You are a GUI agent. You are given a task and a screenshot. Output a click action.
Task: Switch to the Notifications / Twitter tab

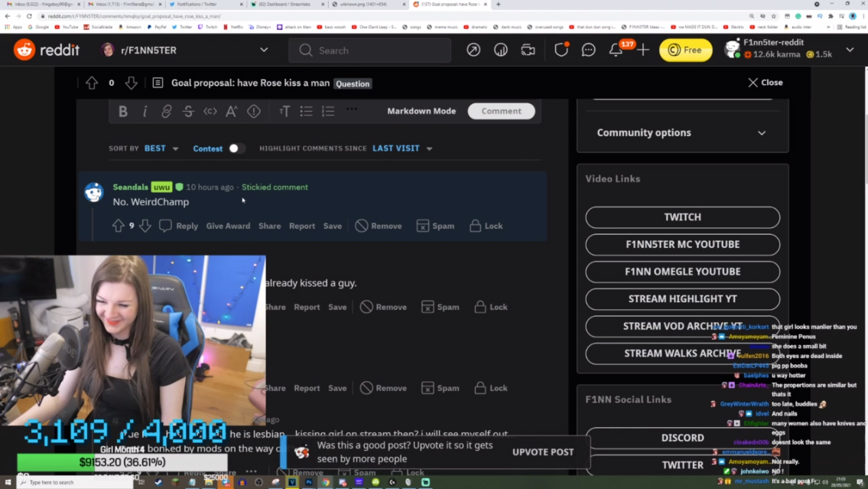[206, 5]
